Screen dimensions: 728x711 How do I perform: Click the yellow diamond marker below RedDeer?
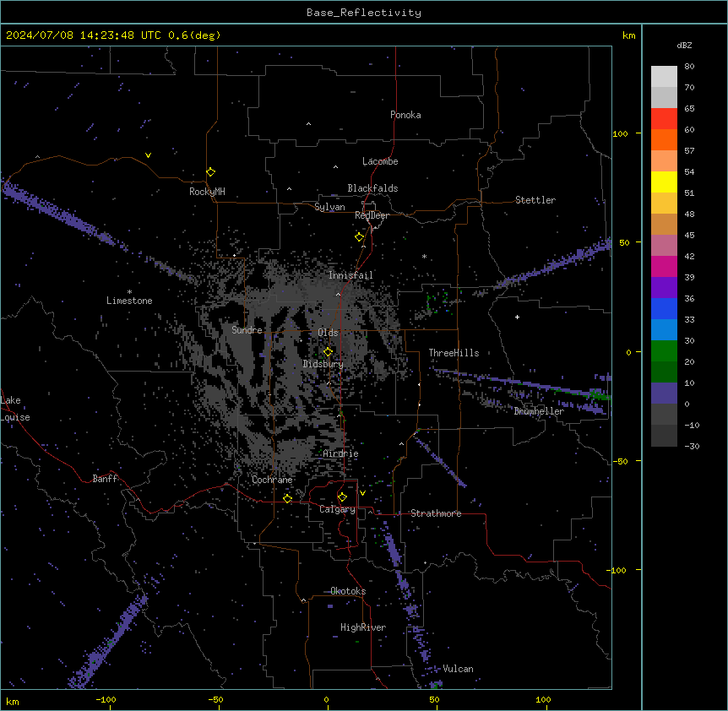pos(360,236)
